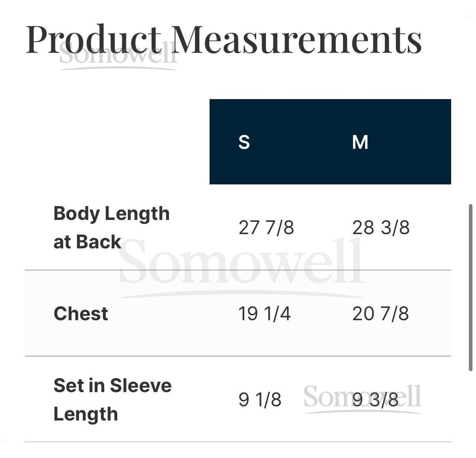
Task: Click the word "Product" in the heading
Action: tap(94, 39)
